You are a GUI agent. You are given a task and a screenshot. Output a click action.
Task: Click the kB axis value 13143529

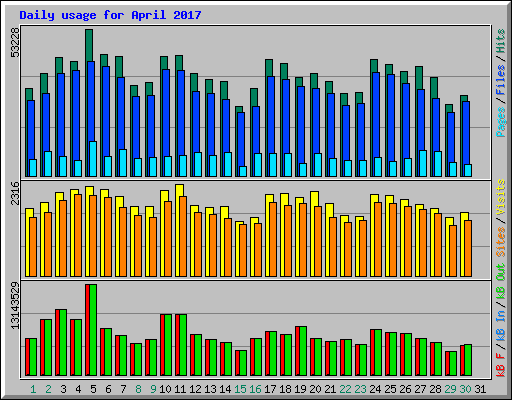(x=15, y=305)
